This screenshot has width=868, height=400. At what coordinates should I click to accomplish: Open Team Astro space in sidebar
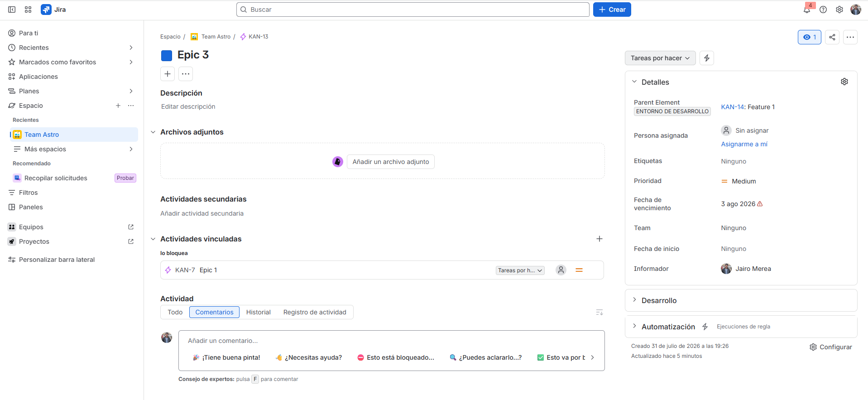[74, 135]
